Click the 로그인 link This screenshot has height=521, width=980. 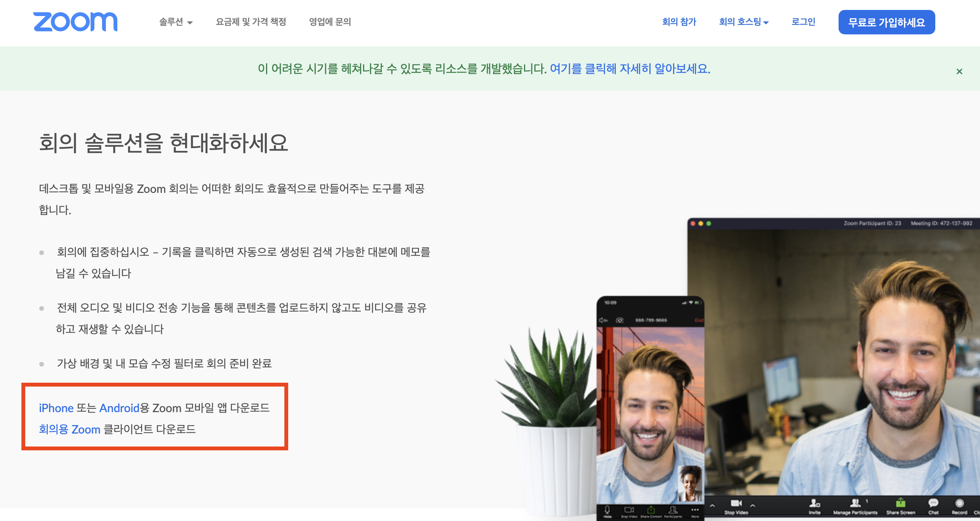pyautogui.click(x=803, y=22)
